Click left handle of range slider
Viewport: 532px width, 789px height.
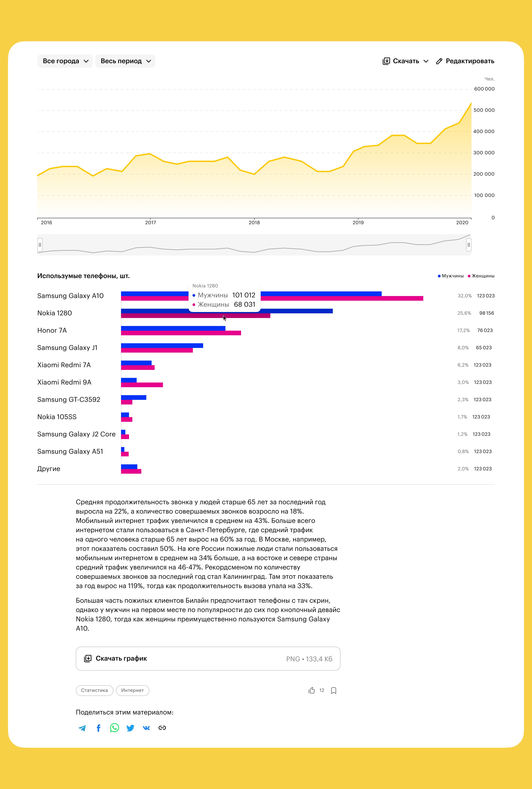(40, 245)
